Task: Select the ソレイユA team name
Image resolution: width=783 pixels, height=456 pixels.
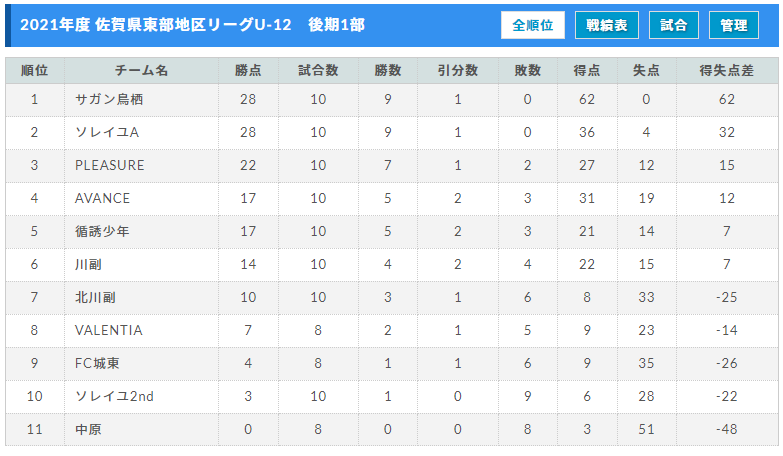Action: [107, 132]
